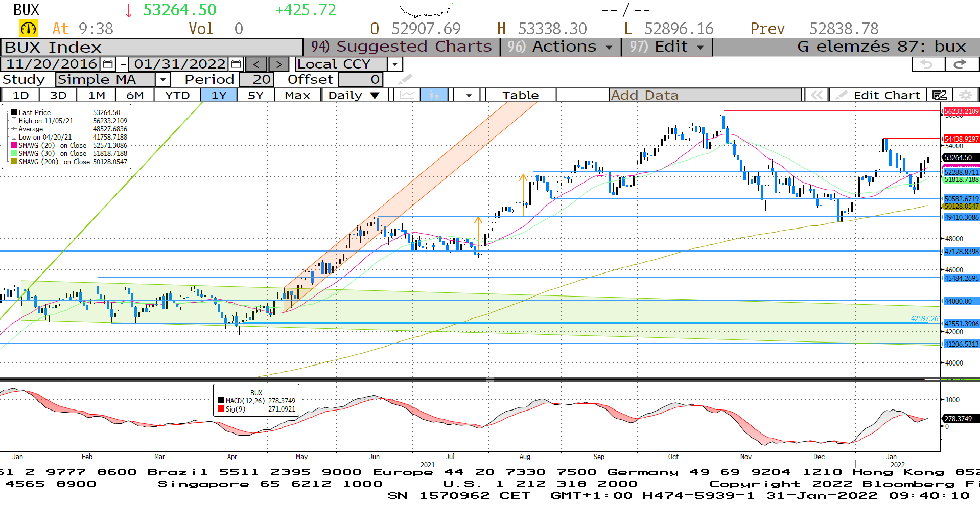The image size is (980, 524).
Task: Click the 47178.8398 blue level label
Action: (x=961, y=252)
